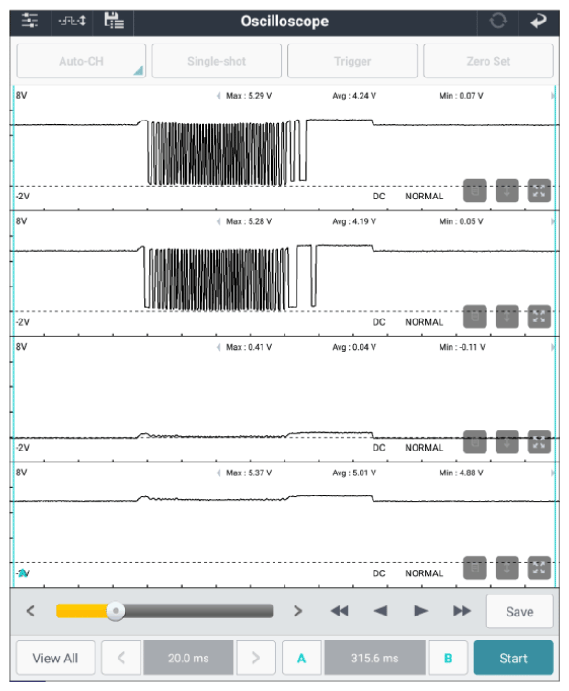Increase time base from 20.0 ms
This screenshot has height=691, width=569.
(x=256, y=658)
